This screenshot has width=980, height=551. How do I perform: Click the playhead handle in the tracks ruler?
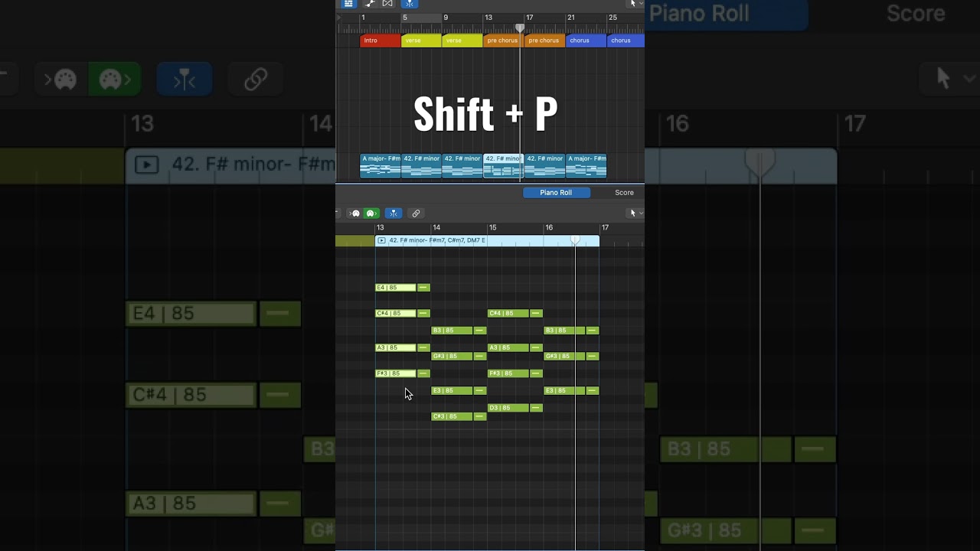(x=520, y=28)
